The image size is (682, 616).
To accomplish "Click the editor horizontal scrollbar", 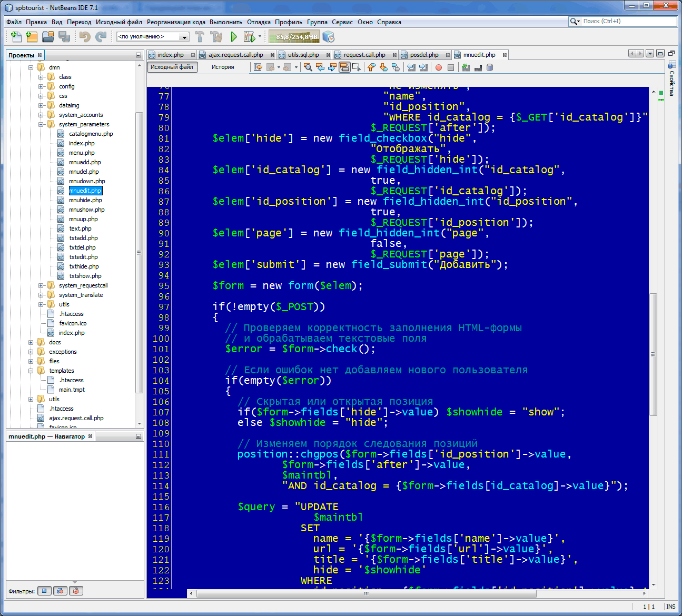I will click(366, 593).
